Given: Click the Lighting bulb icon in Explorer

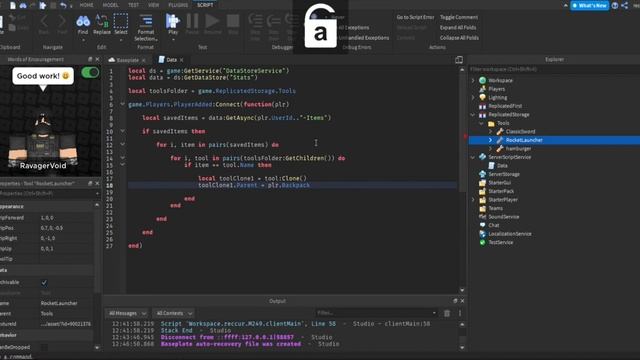Looking at the screenshot, I should click(x=483, y=98).
